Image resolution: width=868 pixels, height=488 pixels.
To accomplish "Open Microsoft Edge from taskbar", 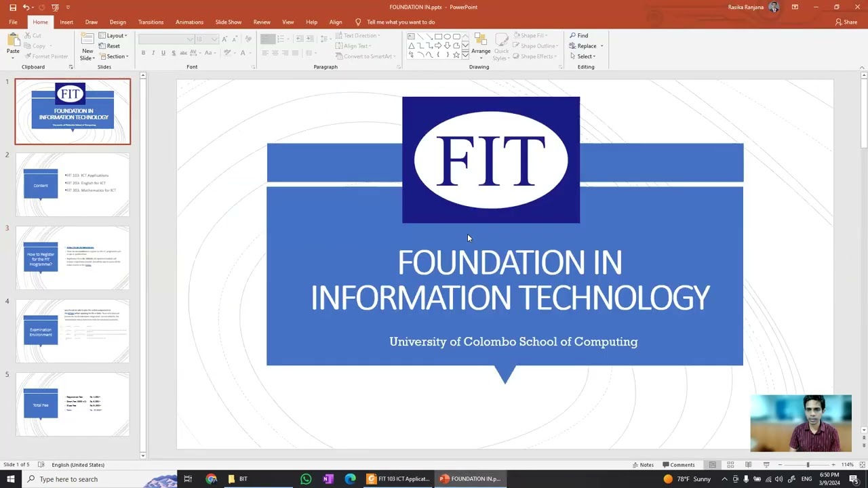I will (x=350, y=479).
